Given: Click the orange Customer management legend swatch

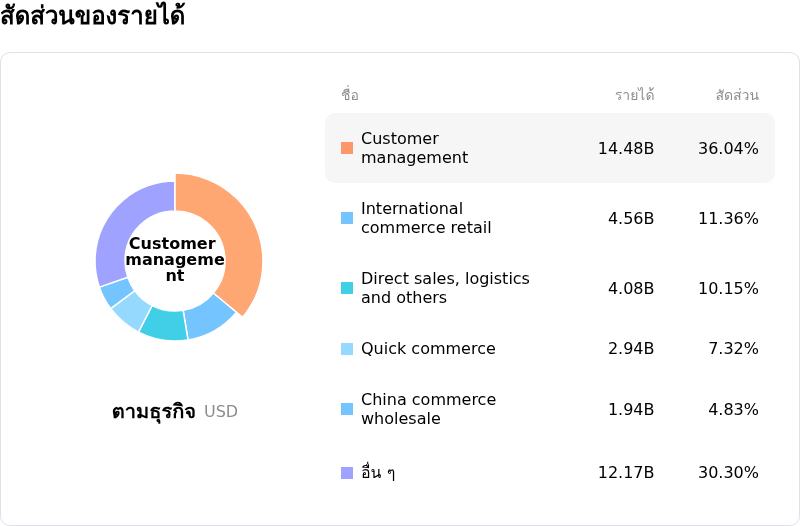Looking at the screenshot, I should 347,148.
